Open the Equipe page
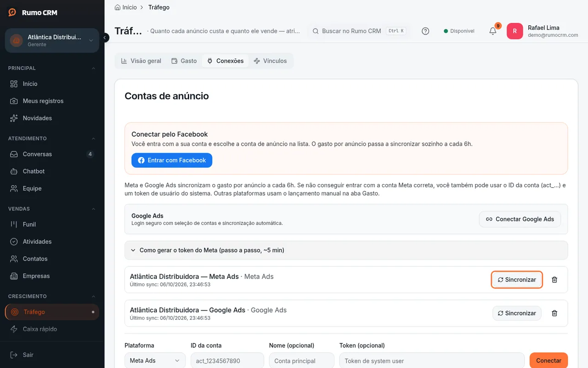The width and height of the screenshot is (588, 368). pos(52,189)
